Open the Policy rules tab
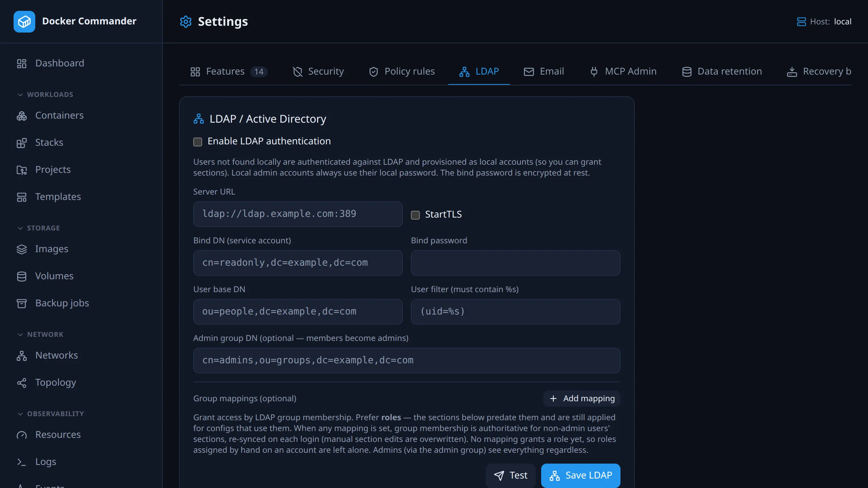Viewport: 868px width, 488px height. tap(402, 72)
